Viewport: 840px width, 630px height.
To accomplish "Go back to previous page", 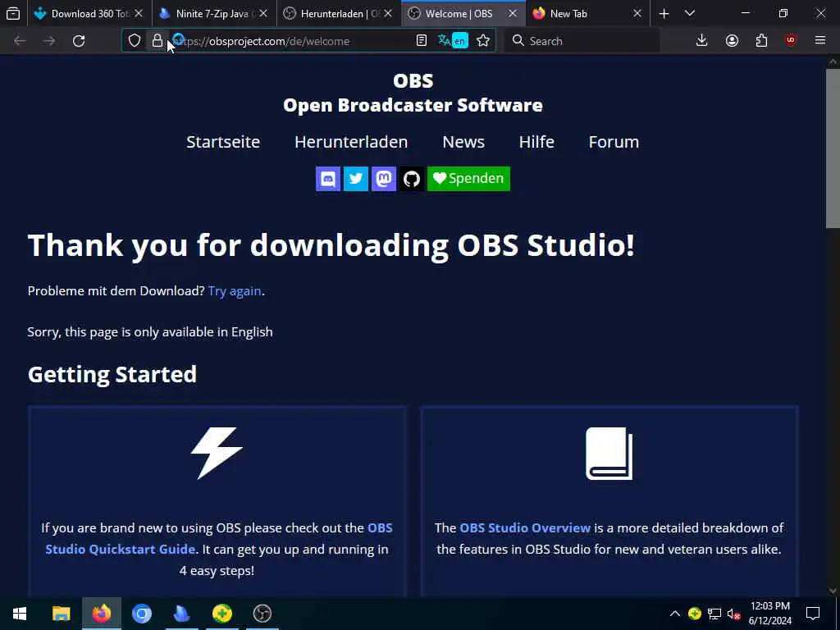I will pyautogui.click(x=20, y=41).
